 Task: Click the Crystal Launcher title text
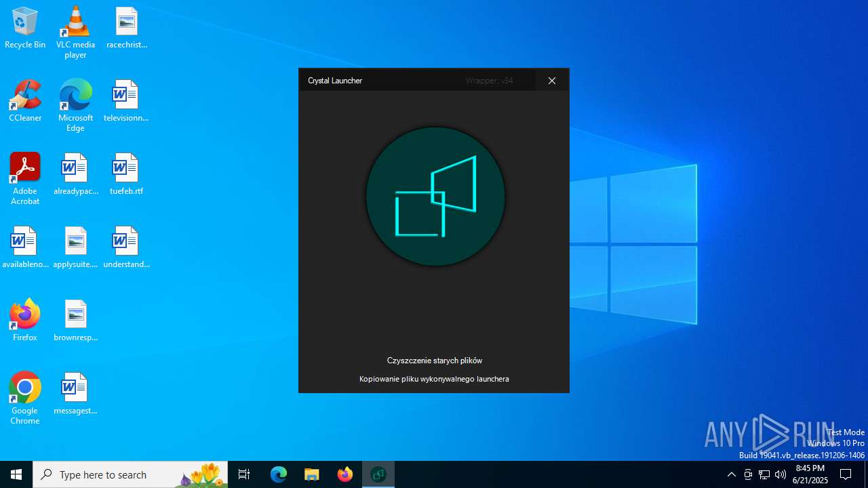tap(335, 81)
